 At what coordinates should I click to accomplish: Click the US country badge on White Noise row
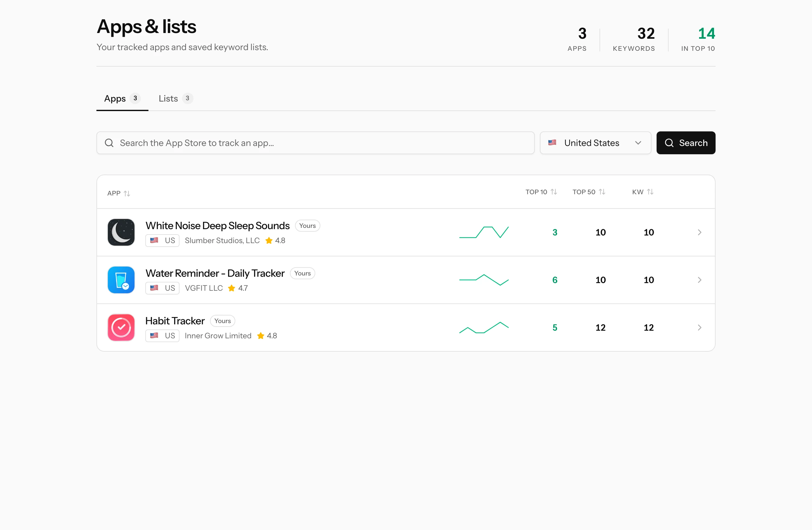[x=162, y=241]
